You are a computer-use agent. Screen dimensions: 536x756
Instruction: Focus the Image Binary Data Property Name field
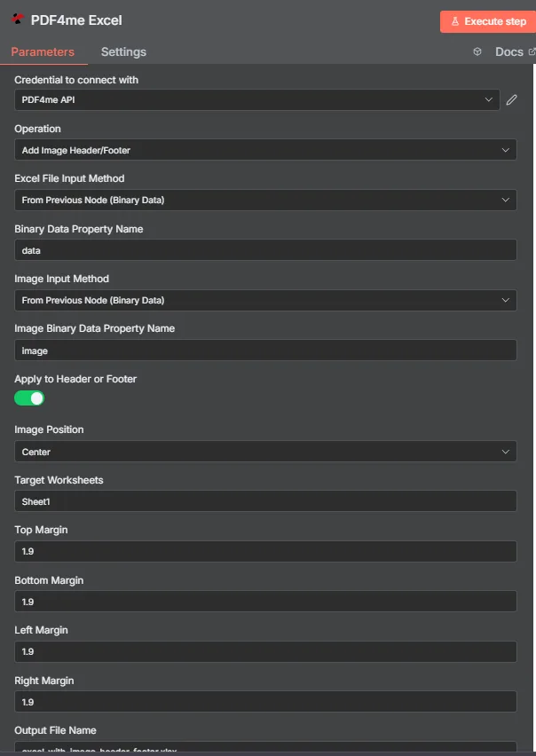[x=265, y=350]
